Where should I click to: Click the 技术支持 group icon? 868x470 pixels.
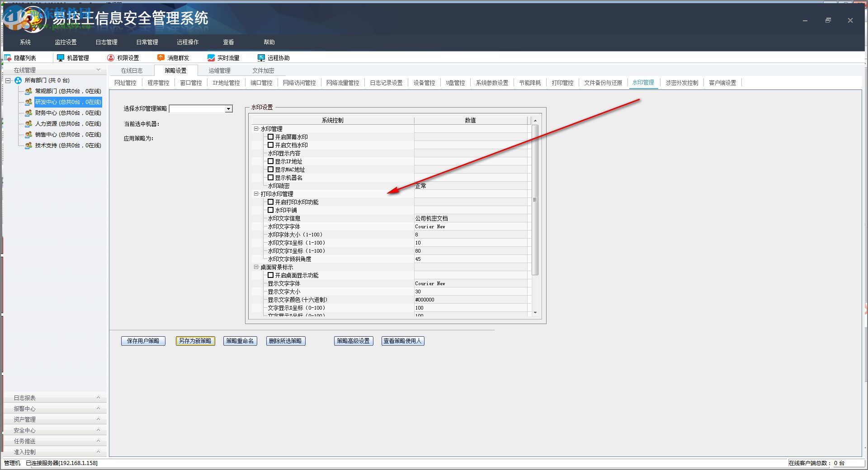tap(28, 146)
